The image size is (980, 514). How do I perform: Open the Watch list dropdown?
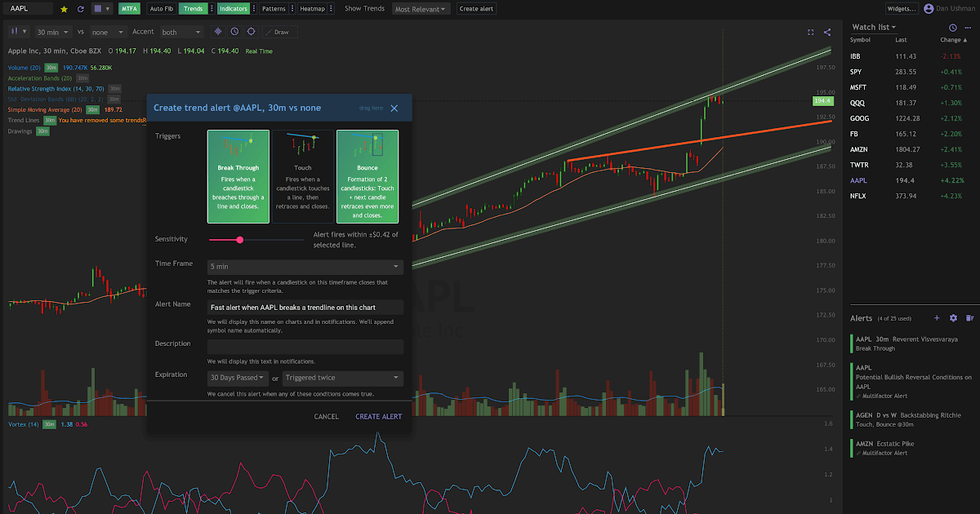(x=873, y=27)
